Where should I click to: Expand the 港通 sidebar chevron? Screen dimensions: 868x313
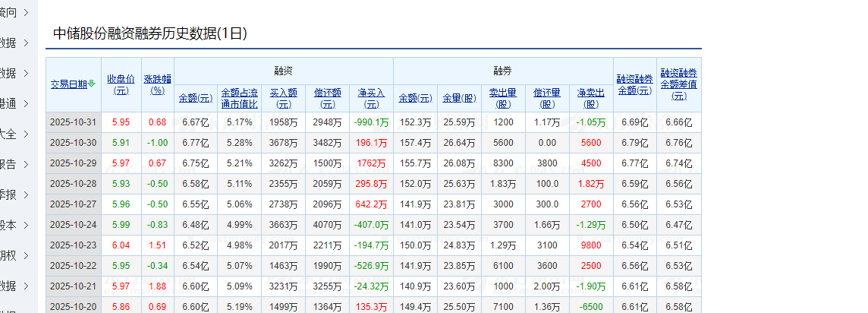click(26, 103)
